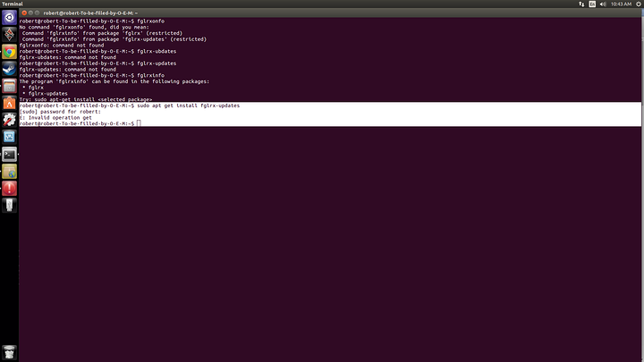Click the 'fglrxonfo: command not found' line
Image resolution: width=644 pixels, height=362 pixels.
(x=62, y=46)
